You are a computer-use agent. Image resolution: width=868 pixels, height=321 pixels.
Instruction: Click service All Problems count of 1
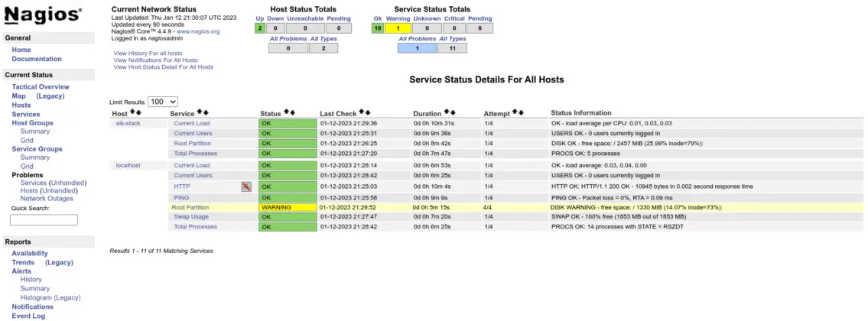417,48
